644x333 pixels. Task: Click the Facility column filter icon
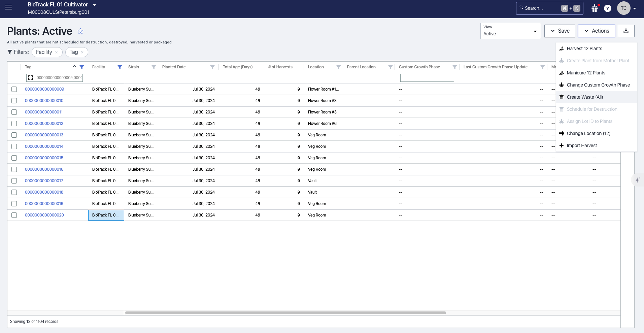tap(120, 67)
